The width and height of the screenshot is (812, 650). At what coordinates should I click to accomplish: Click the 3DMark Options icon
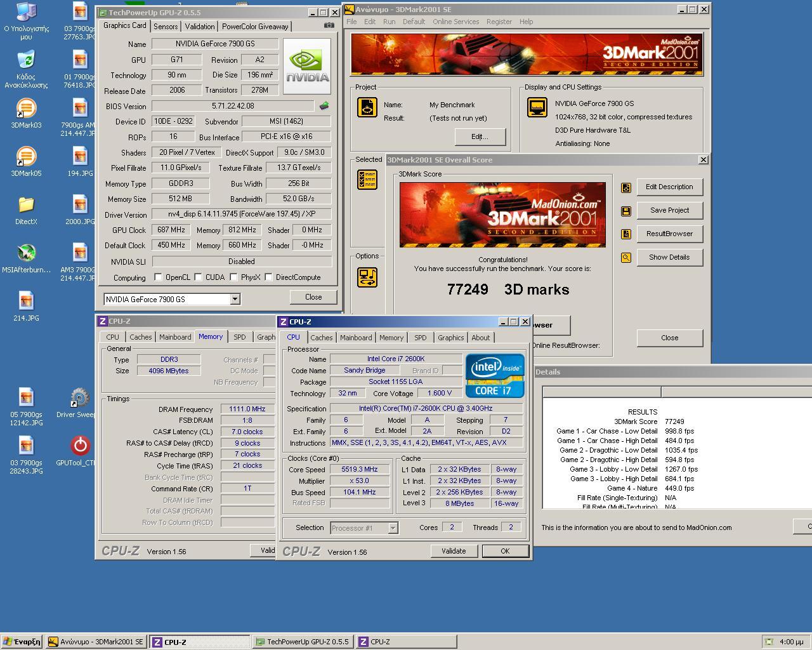click(x=367, y=277)
